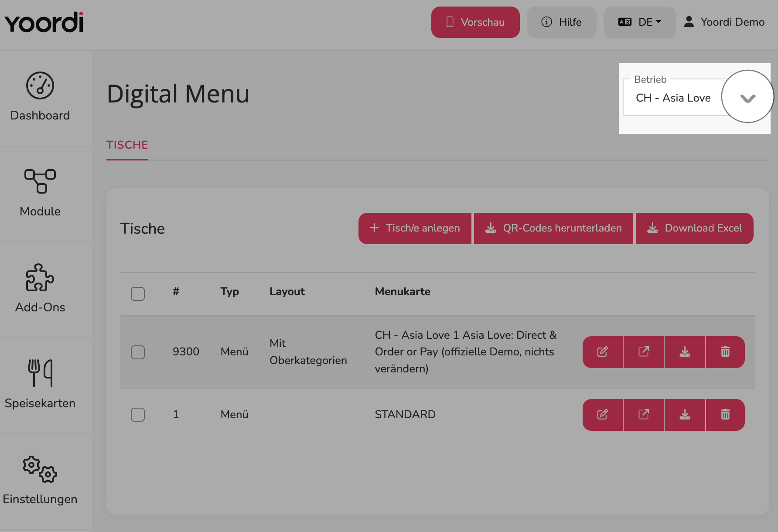This screenshot has height=532, width=778.
Task: Click the Layout column header
Action: (287, 292)
